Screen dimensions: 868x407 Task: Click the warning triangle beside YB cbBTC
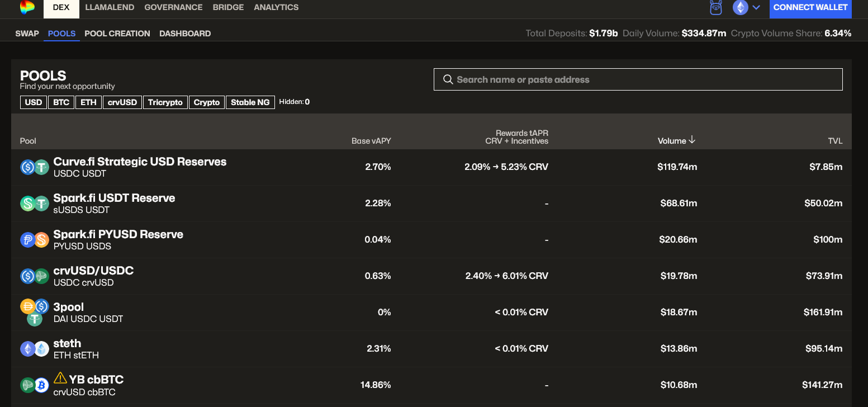[x=60, y=379]
